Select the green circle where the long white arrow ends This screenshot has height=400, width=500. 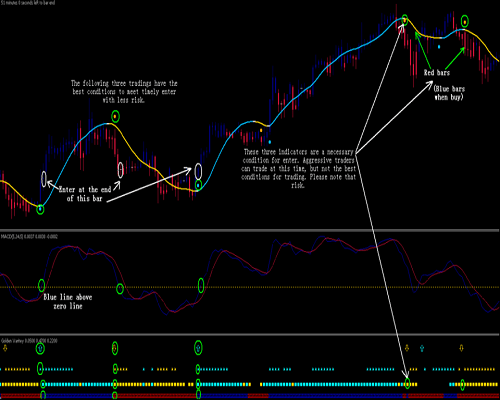click(x=407, y=384)
